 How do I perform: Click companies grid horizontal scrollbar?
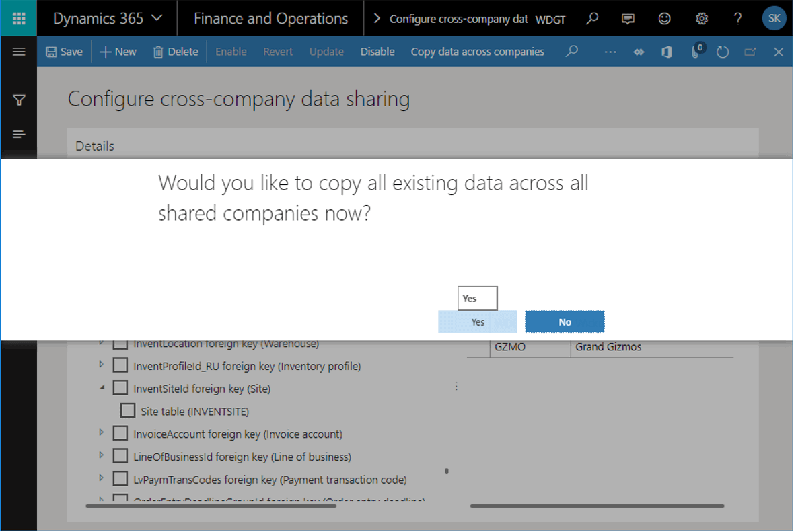coord(597,506)
